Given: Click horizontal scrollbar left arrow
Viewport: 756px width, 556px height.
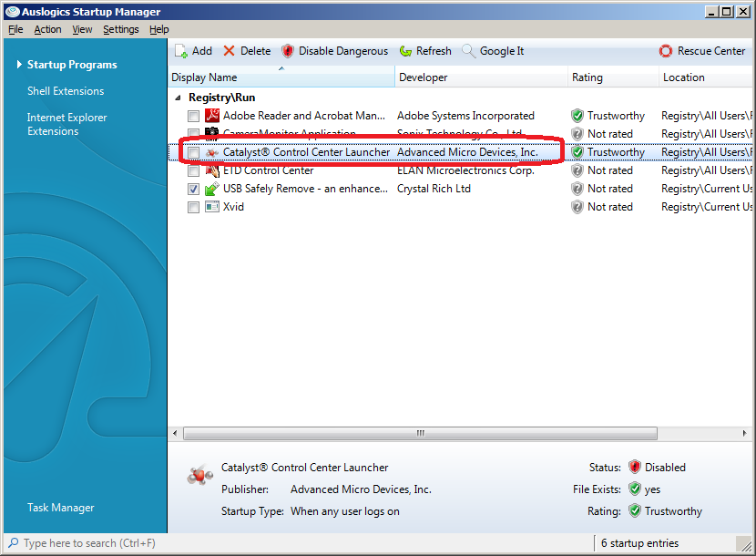Looking at the screenshot, I should tap(175, 433).
